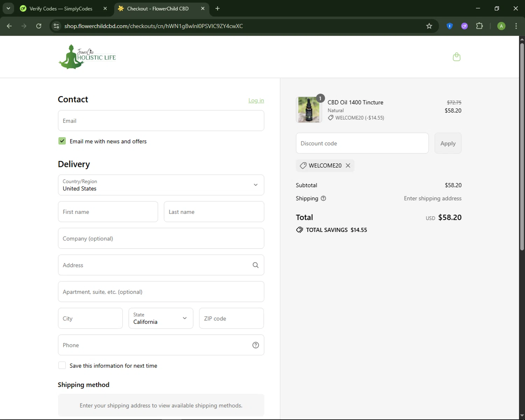The image size is (525, 420).
Task: Open the Chrome three-dot menu
Action: click(516, 26)
